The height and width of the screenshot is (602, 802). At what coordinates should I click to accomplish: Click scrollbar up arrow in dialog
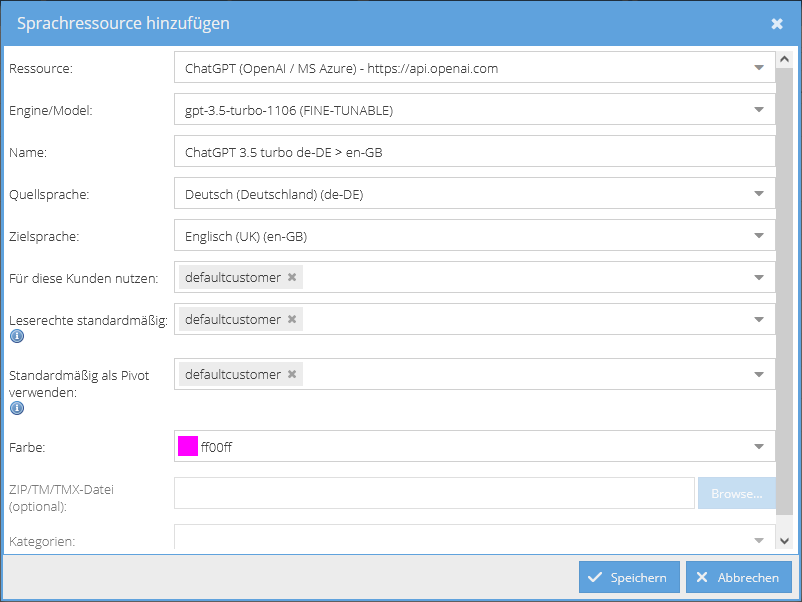(784, 59)
